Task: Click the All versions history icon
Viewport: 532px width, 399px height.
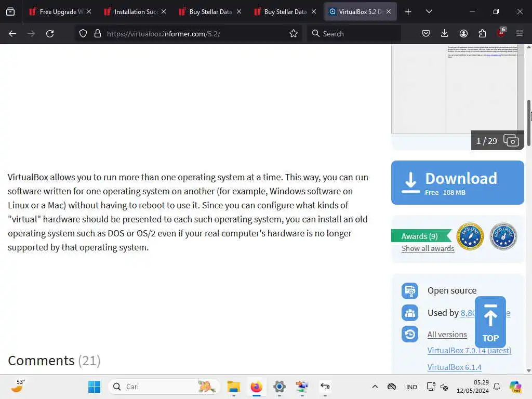Action: 410,334
